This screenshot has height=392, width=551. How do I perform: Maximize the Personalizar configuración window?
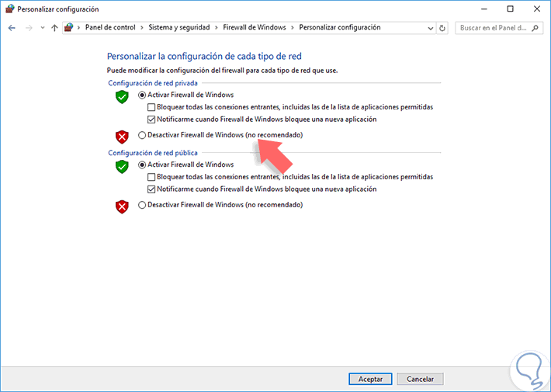click(510, 9)
